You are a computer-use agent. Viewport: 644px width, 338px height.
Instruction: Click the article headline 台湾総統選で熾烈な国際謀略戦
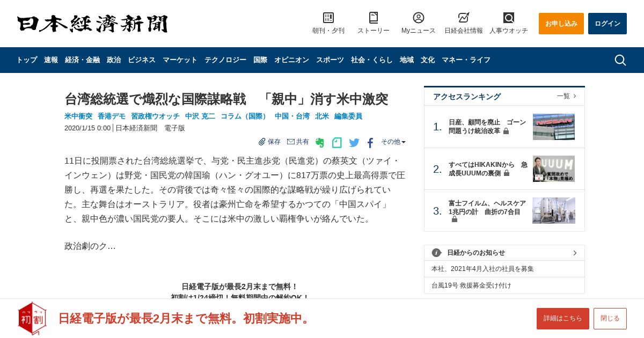click(x=226, y=99)
